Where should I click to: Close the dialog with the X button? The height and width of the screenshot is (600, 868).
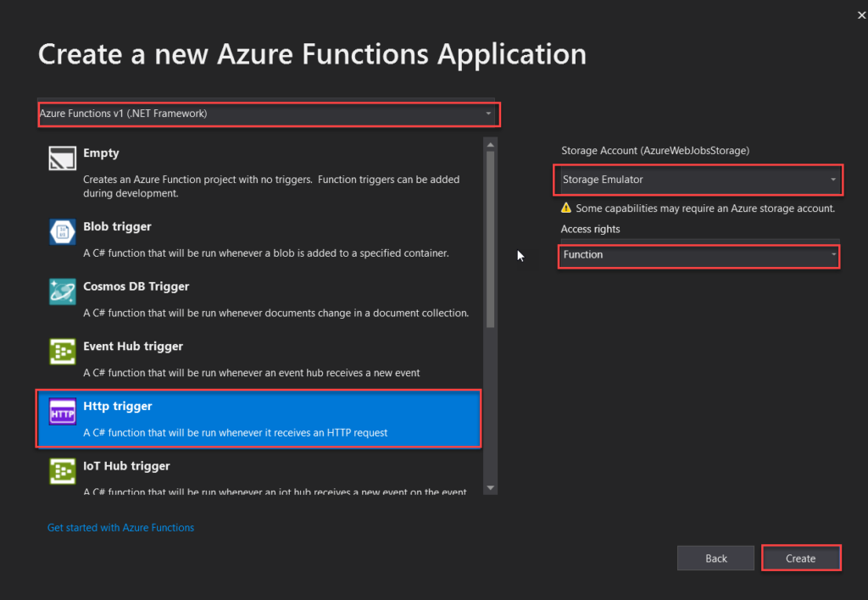coord(861,15)
